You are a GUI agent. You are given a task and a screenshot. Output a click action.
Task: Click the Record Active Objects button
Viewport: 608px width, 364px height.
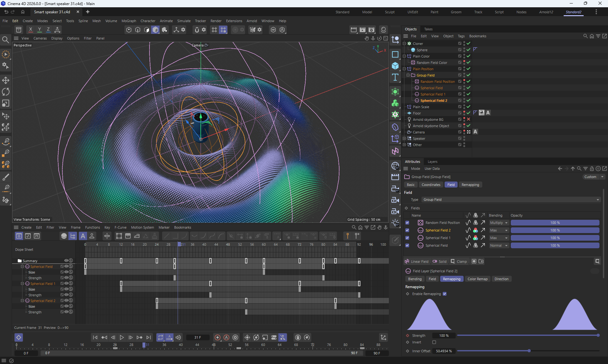[x=218, y=337]
